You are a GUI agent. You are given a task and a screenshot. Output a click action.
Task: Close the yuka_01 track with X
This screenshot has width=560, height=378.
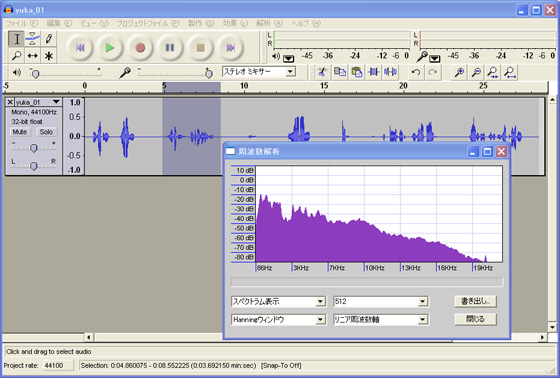pos(10,102)
